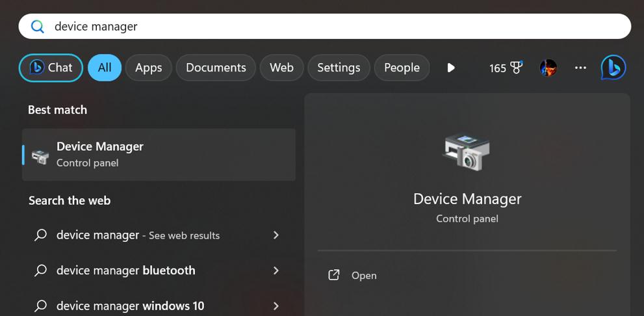Open Microsoft Rewards points 165 badge

tap(506, 68)
